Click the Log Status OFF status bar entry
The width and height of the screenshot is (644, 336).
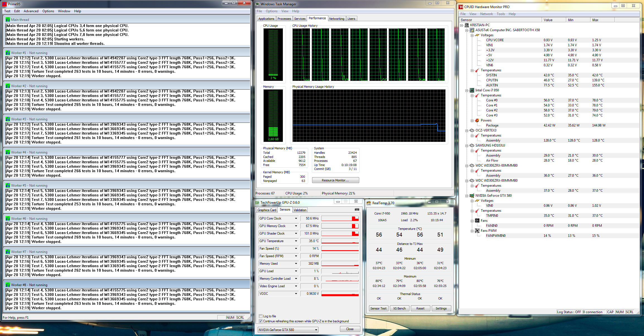point(569,312)
